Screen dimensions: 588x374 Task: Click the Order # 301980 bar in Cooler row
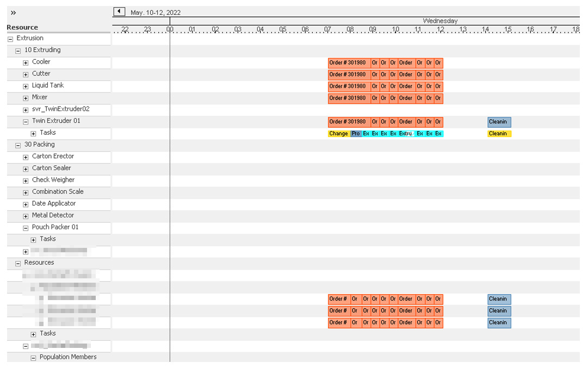(349, 63)
